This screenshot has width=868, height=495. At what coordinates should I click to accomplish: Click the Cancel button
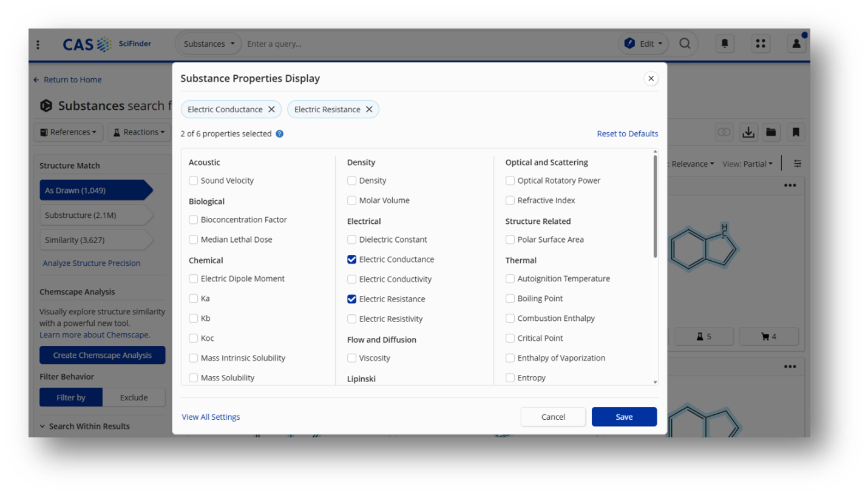point(553,417)
